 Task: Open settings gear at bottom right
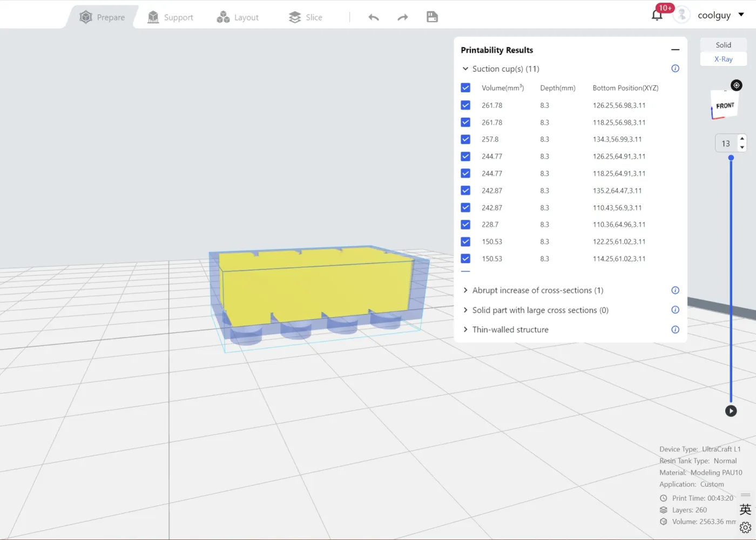click(x=746, y=528)
